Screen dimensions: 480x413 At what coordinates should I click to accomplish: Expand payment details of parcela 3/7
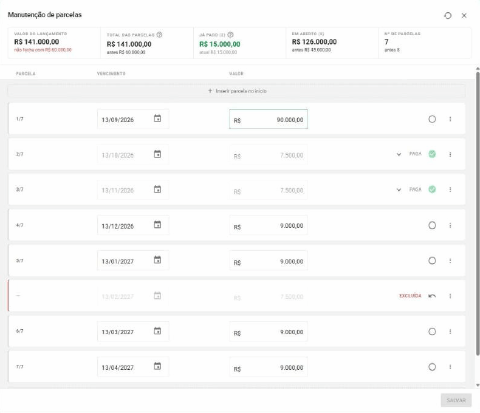tap(399, 190)
